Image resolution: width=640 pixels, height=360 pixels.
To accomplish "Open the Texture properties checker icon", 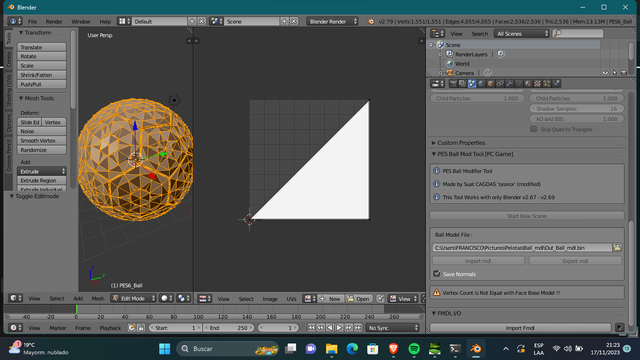I will 538,84.
